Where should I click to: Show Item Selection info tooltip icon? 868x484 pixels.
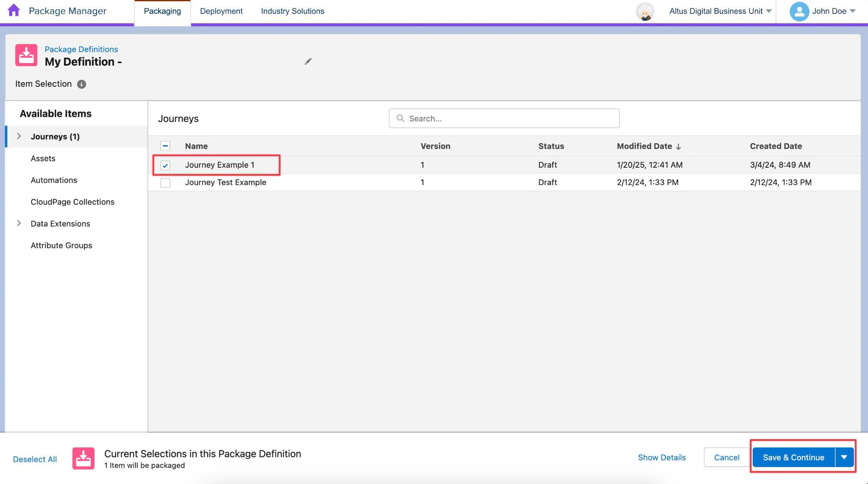pyautogui.click(x=81, y=84)
